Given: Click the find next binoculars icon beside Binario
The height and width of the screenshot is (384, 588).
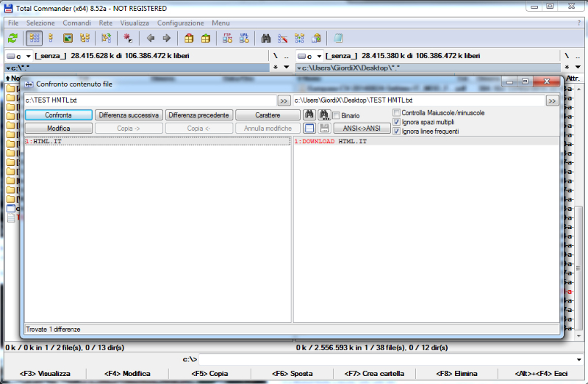Looking at the screenshot, I should tap(323, 115).
